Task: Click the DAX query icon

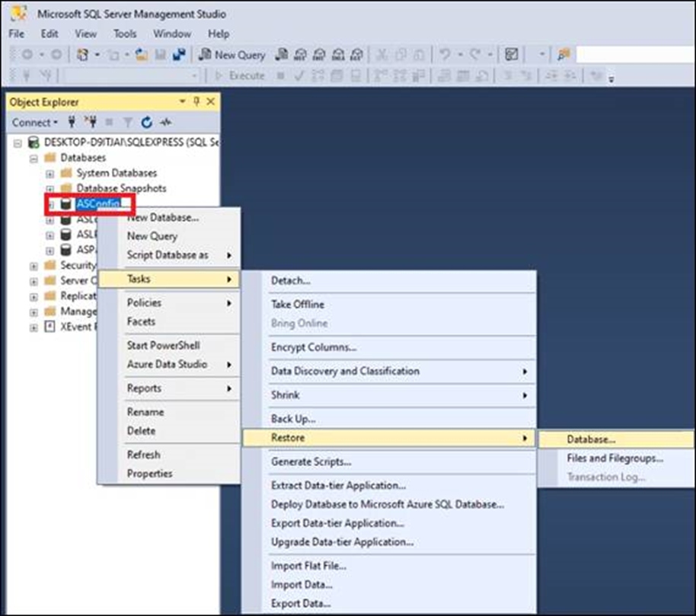Action: click(x=357, y=55)
